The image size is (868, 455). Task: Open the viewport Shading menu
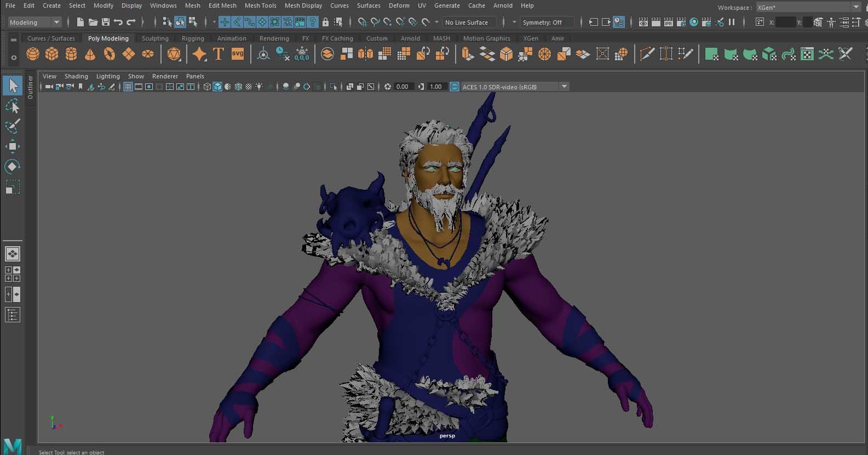pos(76,76)
